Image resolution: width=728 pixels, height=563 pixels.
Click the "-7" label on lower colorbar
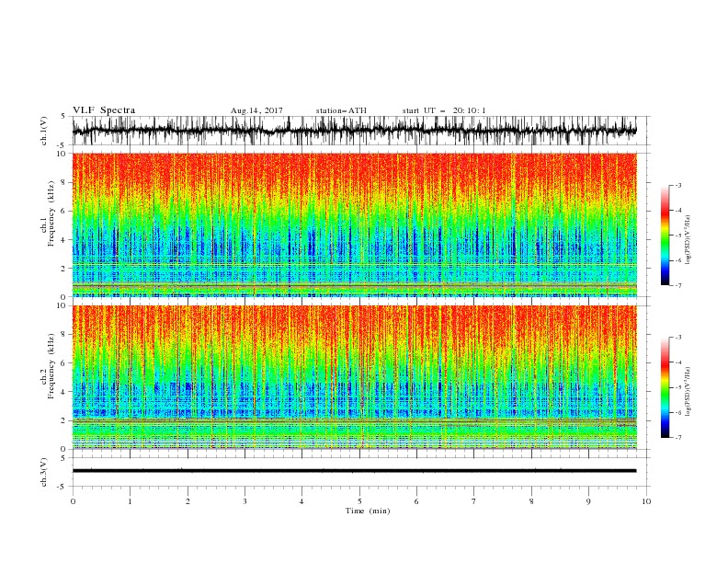click(677, 437)
